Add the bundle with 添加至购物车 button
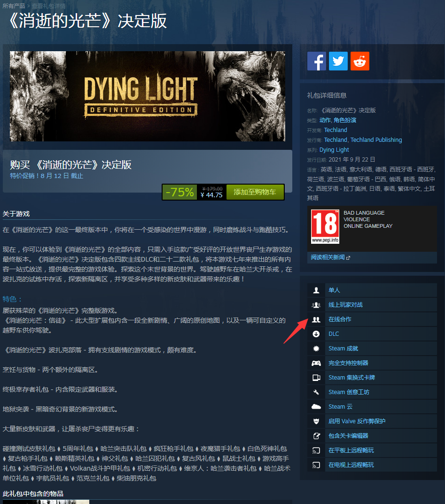 click(255, 192)
